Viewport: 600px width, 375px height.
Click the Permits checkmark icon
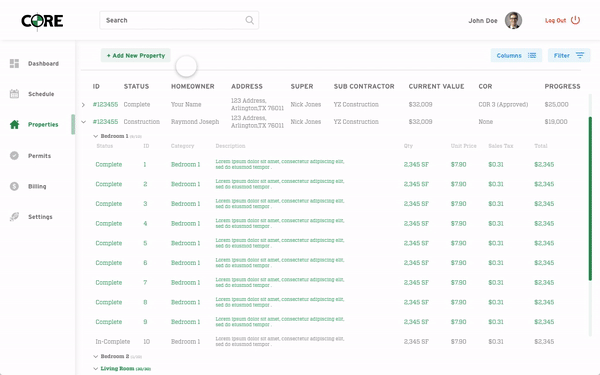(x=14, y=156)
